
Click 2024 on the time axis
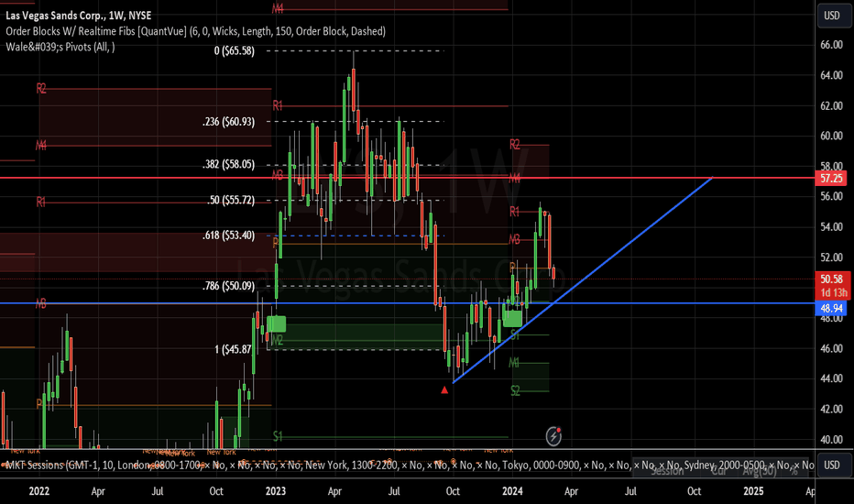(x=512, y=491)
